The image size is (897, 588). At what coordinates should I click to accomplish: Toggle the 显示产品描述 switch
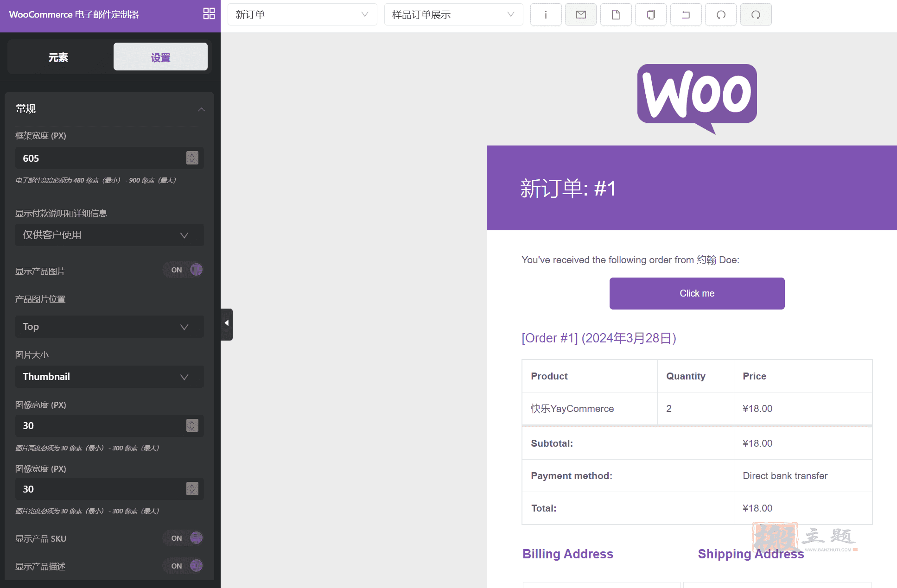point(183,566)
